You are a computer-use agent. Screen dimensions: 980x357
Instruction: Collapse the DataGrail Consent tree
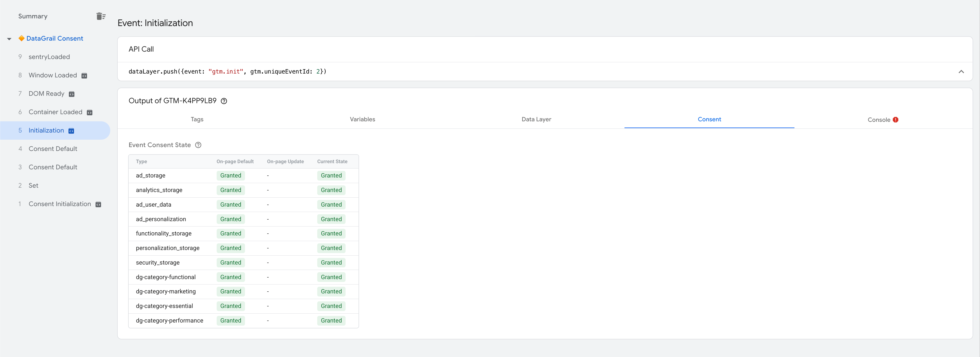9,39
